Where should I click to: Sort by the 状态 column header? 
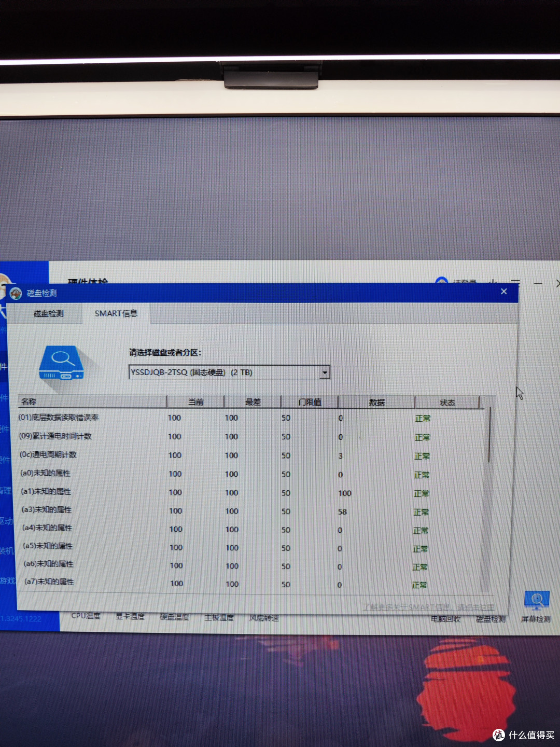(x=447, y=403)
